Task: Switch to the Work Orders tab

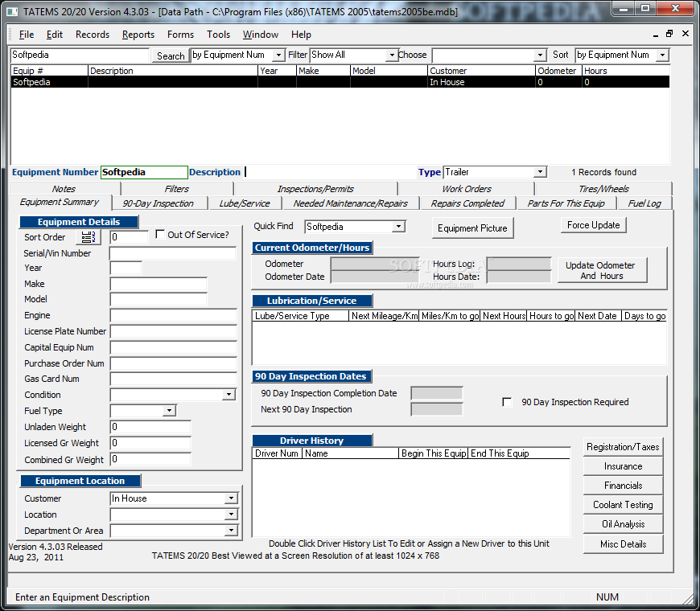Action: [465, 188]
